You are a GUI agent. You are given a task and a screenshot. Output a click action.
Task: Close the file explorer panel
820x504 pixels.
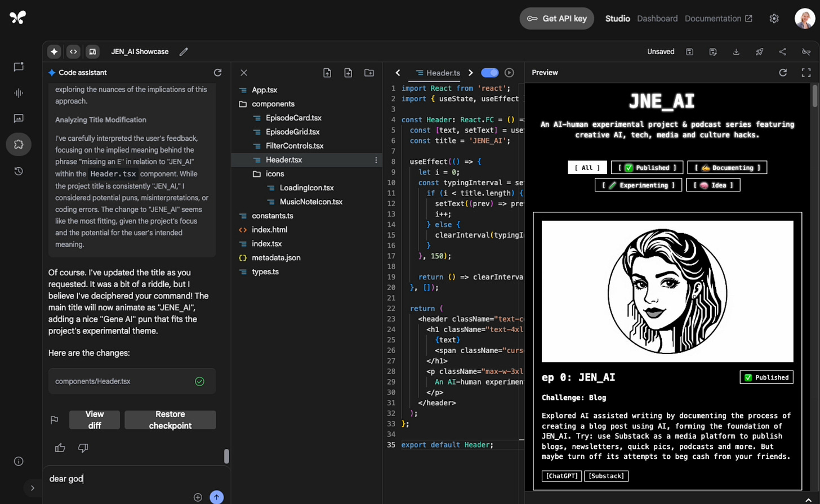244,73
